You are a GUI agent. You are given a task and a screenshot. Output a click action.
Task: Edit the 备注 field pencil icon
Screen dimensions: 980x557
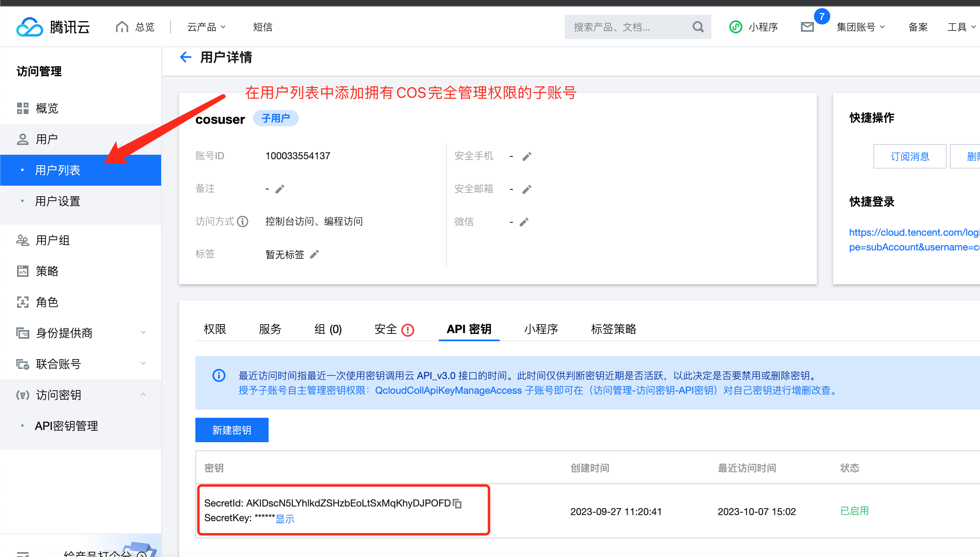[280, 189]
